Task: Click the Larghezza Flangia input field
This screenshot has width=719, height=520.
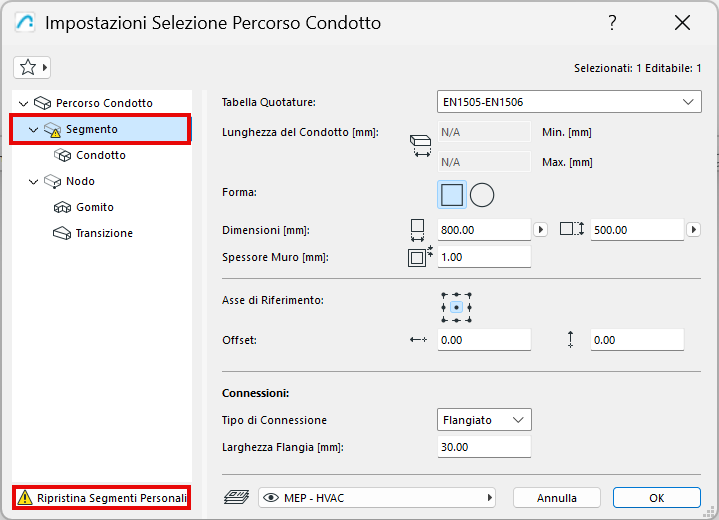Action: coord(484,447)
